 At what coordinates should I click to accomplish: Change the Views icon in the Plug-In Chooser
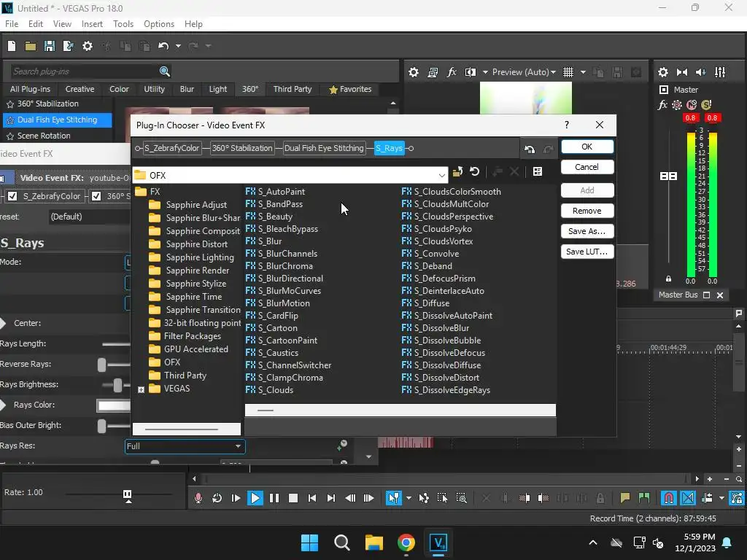point(538,171)
